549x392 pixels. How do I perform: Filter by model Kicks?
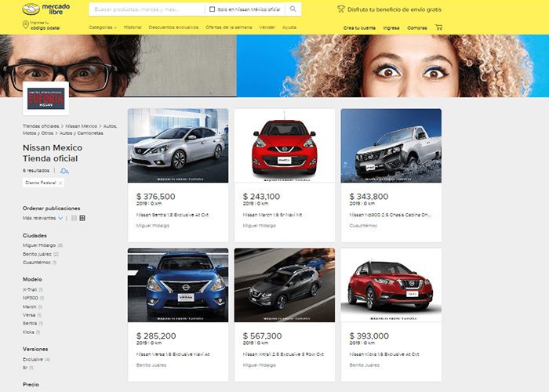[31, 332]
